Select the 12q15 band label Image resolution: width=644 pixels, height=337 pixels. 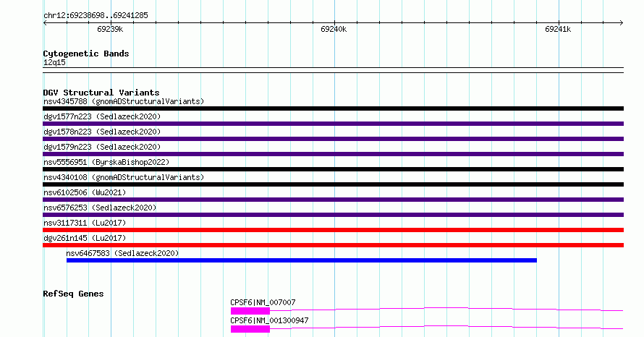[x=54, y=62]
